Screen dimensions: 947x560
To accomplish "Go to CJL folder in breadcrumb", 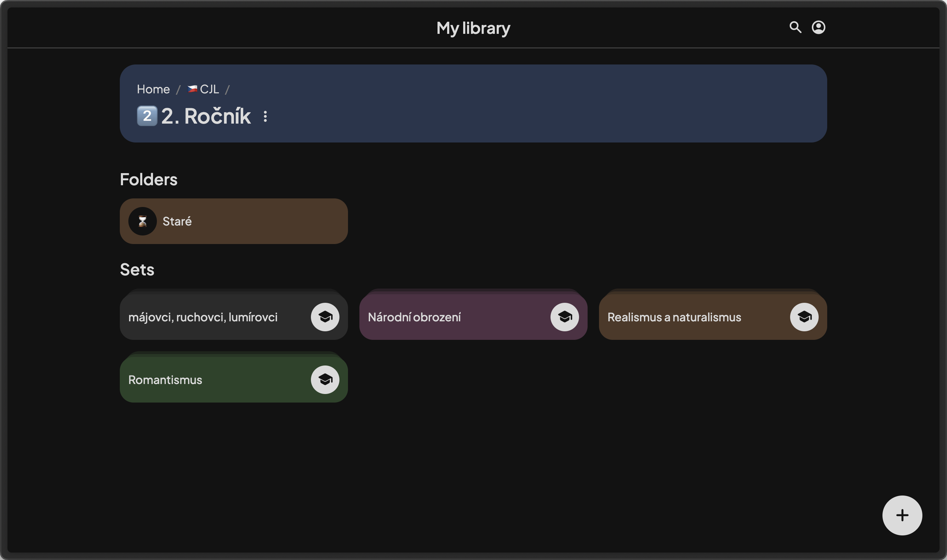I will 204,89.
